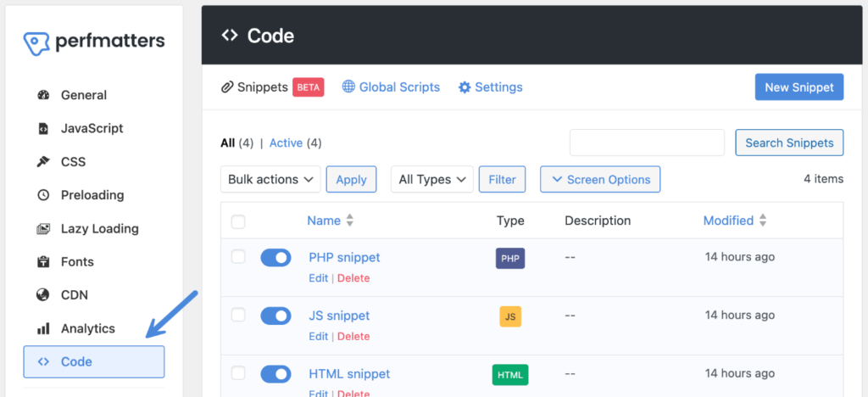The image size is (868, 397).
Task: Open the All Types filter dropdown
Action: click(432, 179)
